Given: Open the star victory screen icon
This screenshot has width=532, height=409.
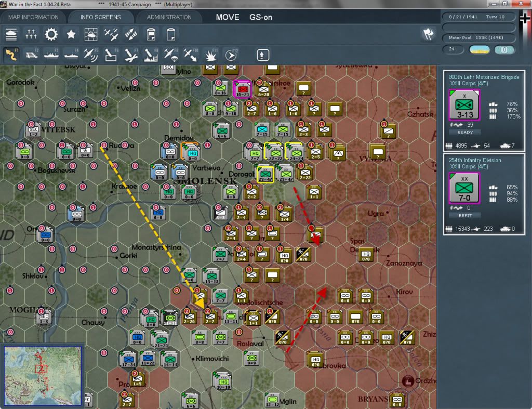Looking at the screenshot, I should (71, 35).
